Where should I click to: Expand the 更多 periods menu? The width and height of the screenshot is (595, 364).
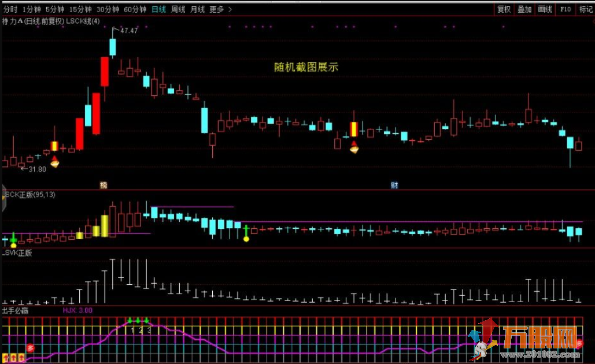tap(220, 9)
